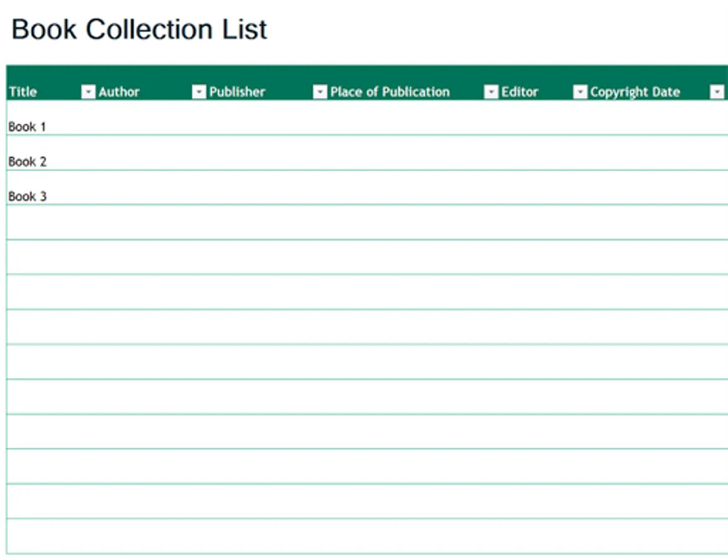Screen dimensions: 728x560
Task: Open the Place of Publication filter dropdown
Action: coord(491,91)
